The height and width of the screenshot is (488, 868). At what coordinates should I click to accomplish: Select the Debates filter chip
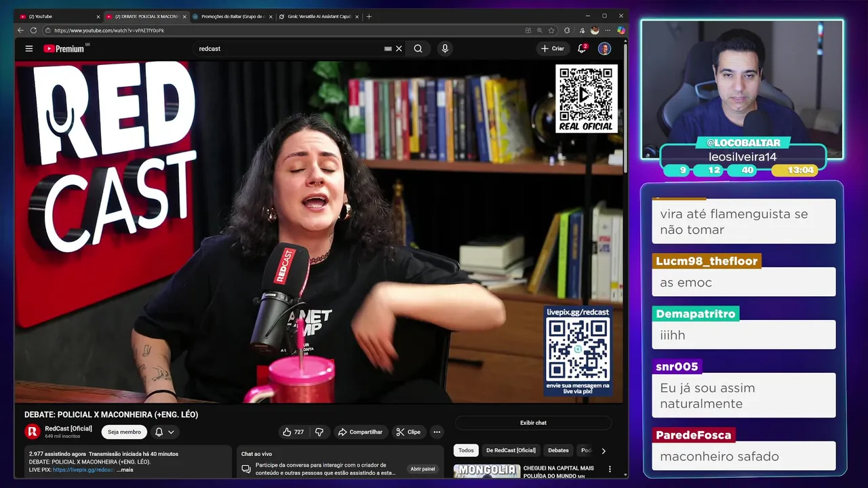pos(559,450)
